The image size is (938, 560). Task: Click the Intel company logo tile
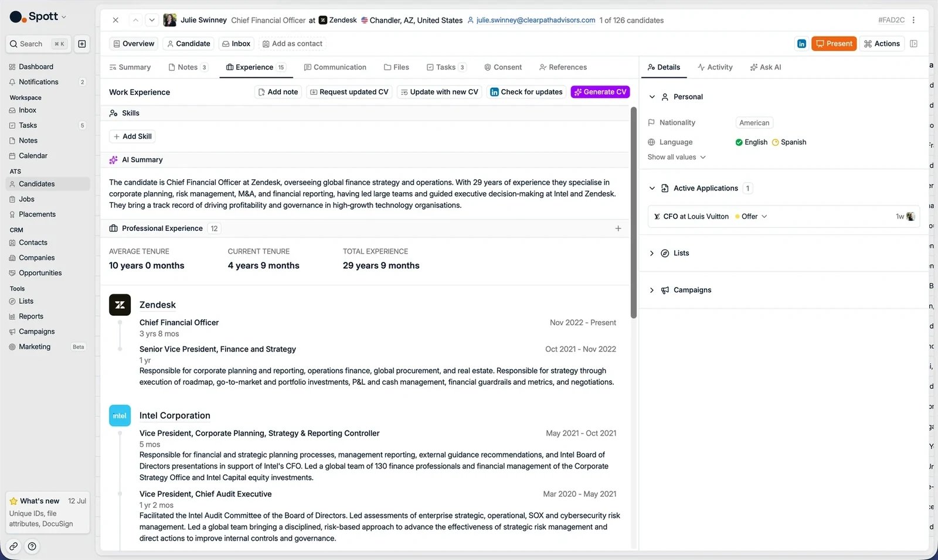pyautogui.click(x=120, y=416)
